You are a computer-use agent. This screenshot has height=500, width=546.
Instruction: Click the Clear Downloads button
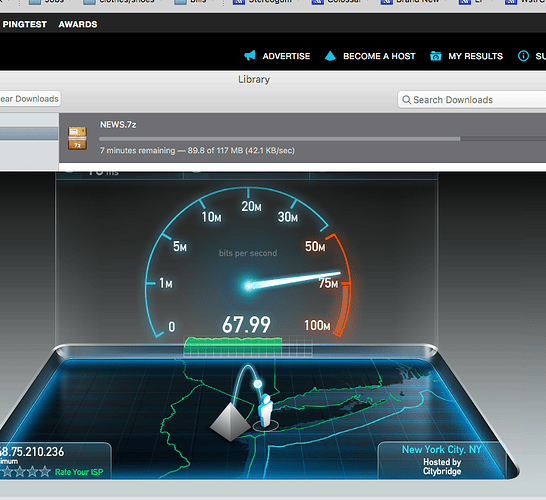[x=30, y=99]
